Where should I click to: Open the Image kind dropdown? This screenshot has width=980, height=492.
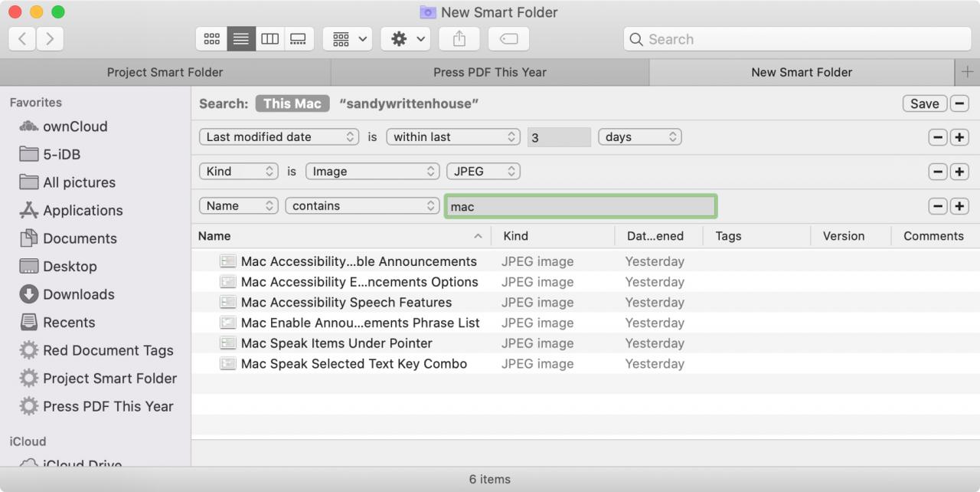pos(373,172)
